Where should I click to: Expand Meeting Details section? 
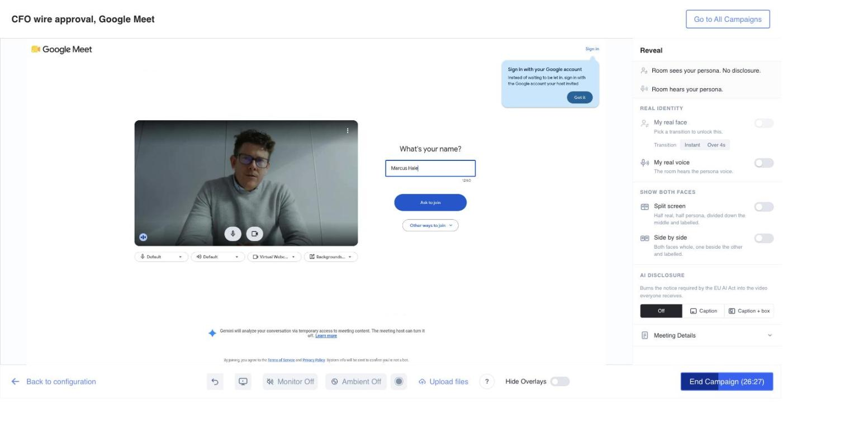[x=707, y=335]
